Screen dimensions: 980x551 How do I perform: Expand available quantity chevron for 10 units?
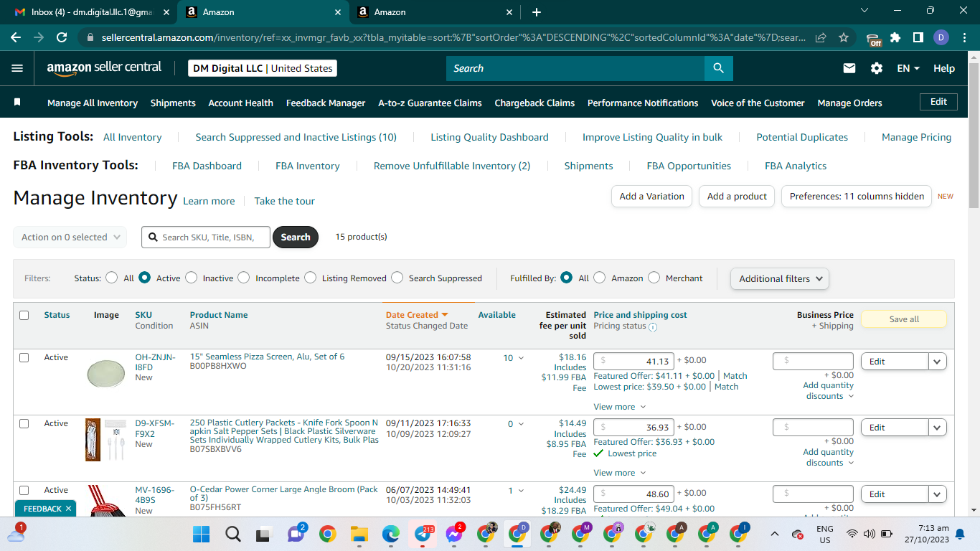pyautogui.click(x=521, y=358)
